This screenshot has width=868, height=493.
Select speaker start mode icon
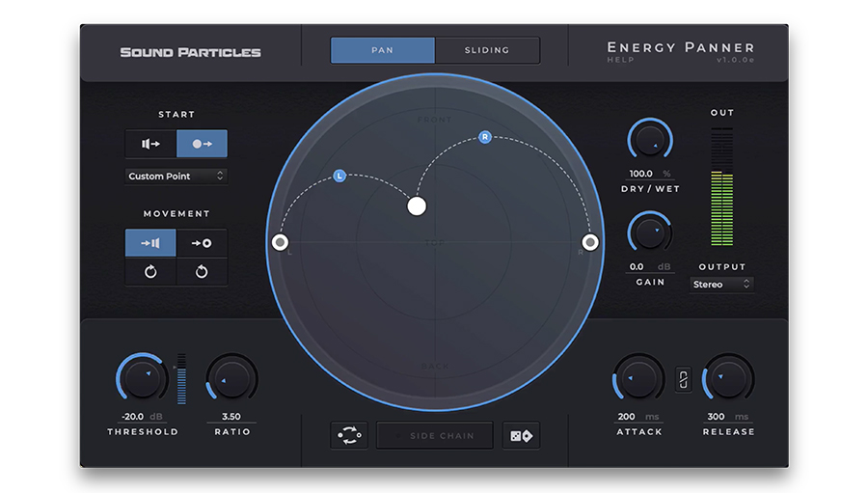150,144
